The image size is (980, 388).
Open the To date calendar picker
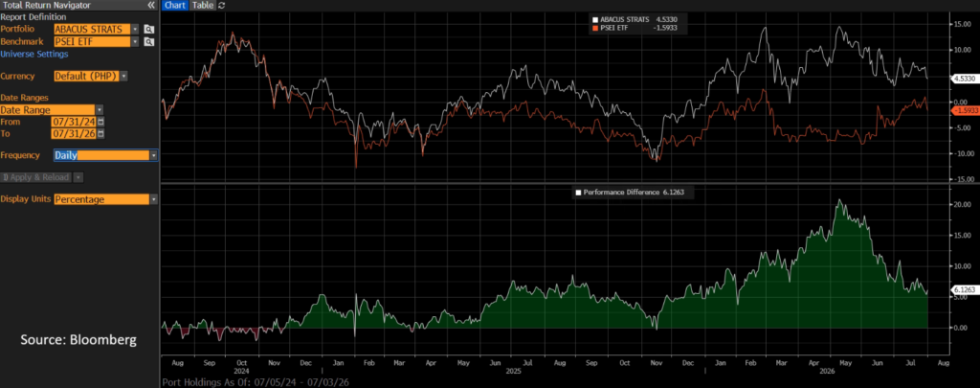coord(101,134)
